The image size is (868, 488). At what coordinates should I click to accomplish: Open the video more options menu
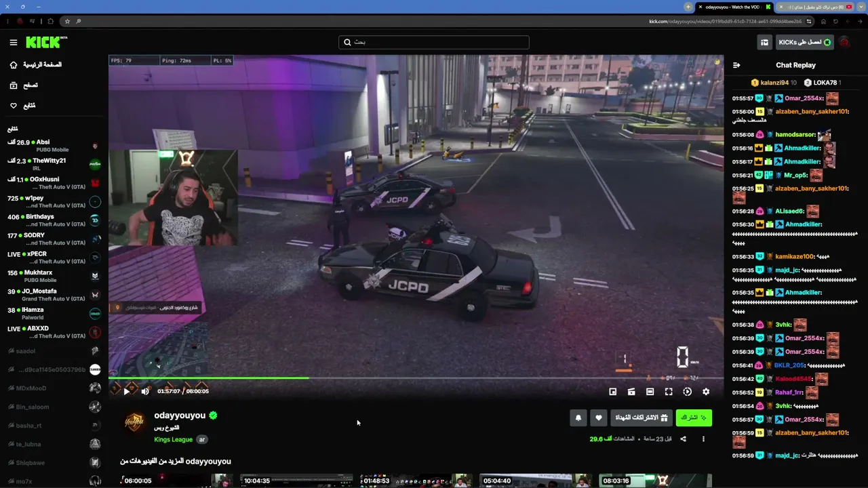tap(703, 439)
